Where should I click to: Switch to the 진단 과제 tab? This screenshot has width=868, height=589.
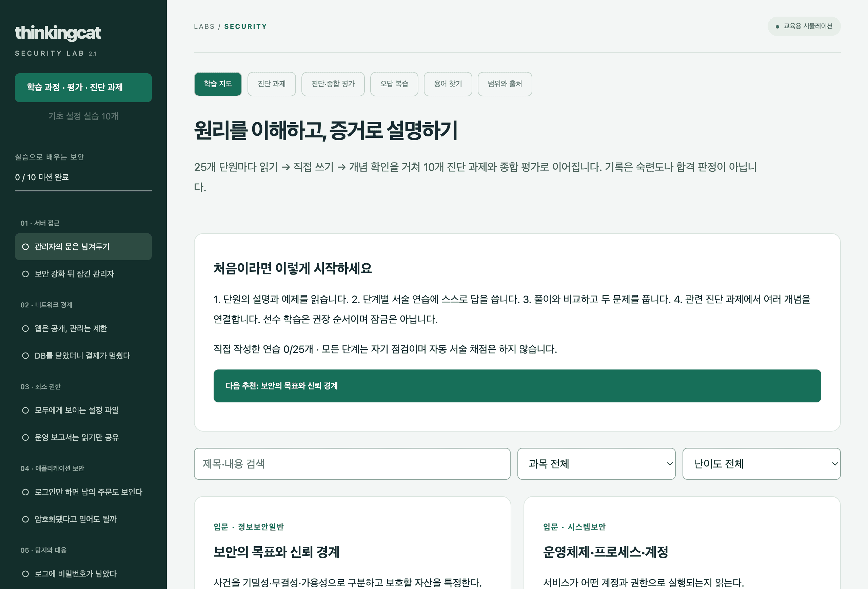click(x=272, y=84)
